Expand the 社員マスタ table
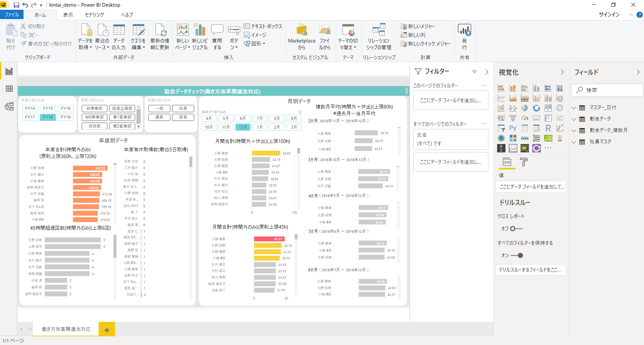 [574, 142]
